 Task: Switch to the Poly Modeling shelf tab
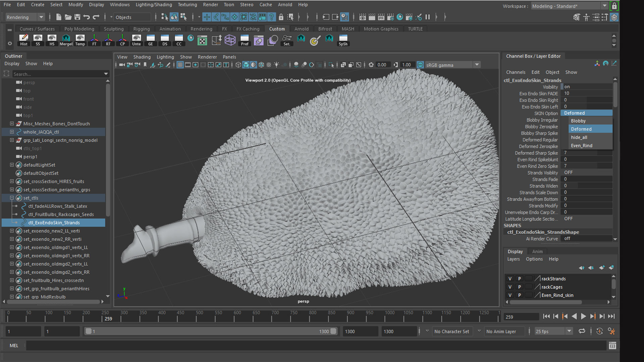(79, 29)
